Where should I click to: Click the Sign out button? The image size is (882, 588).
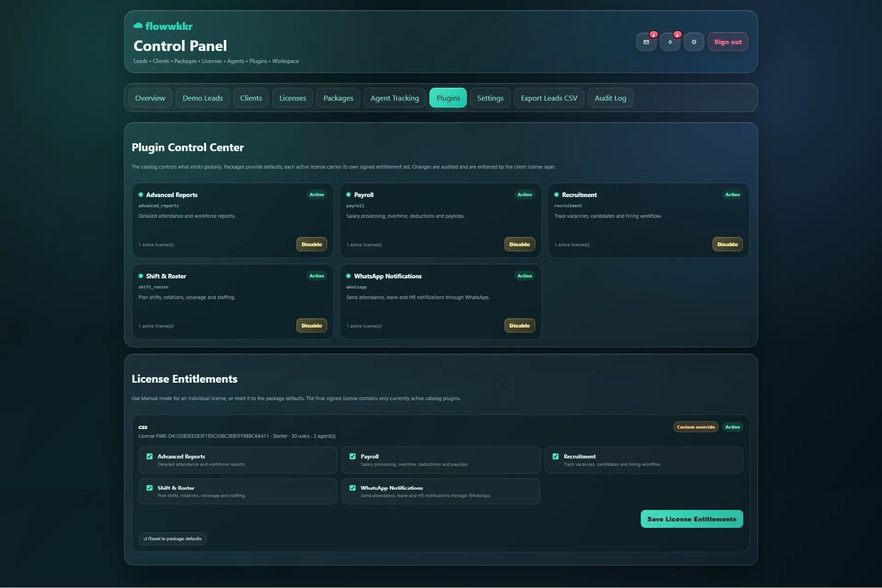[x=728, y=42]
